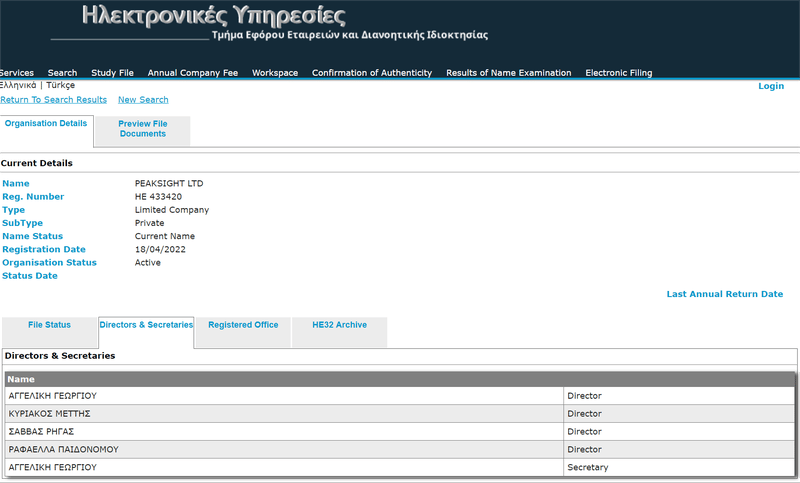Viewport: 800px width, 483px height.
Task: Select the Organisation Details tab
Action: (46, 124)
